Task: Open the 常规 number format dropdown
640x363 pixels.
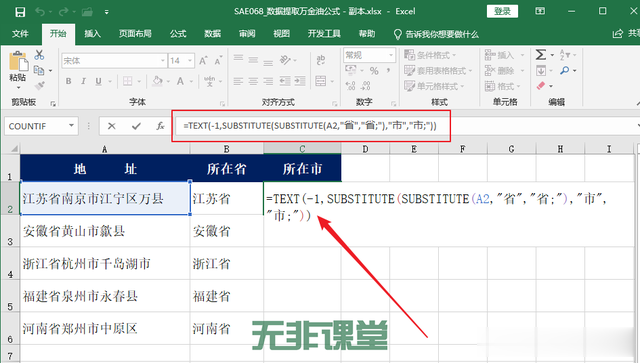Action: [391, 55]
